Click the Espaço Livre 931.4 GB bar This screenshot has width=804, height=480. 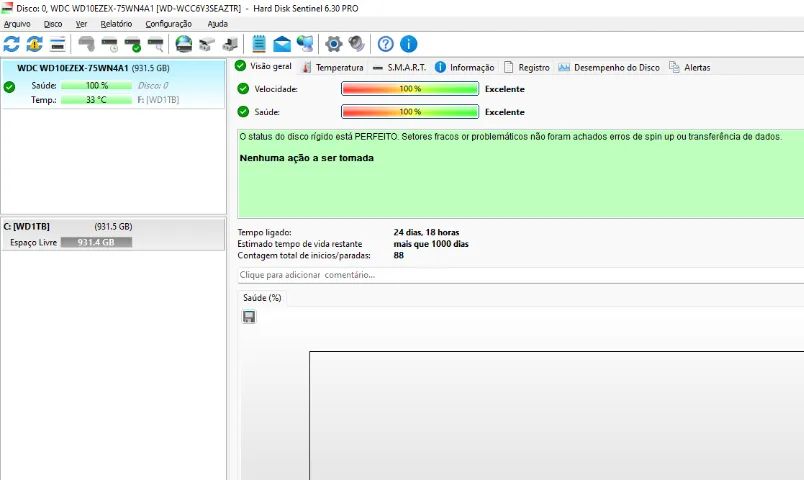tap(96, 242)
